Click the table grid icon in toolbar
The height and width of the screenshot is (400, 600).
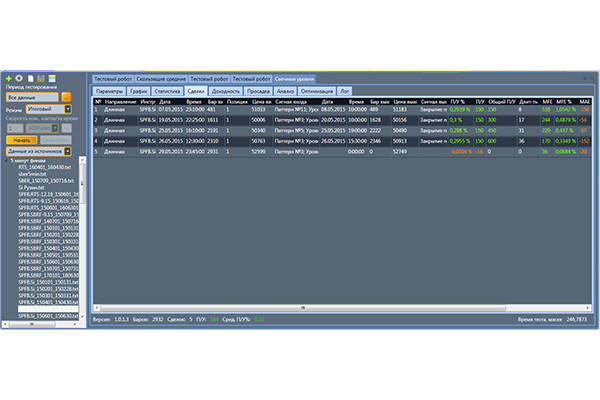click(x=51, y=78)
